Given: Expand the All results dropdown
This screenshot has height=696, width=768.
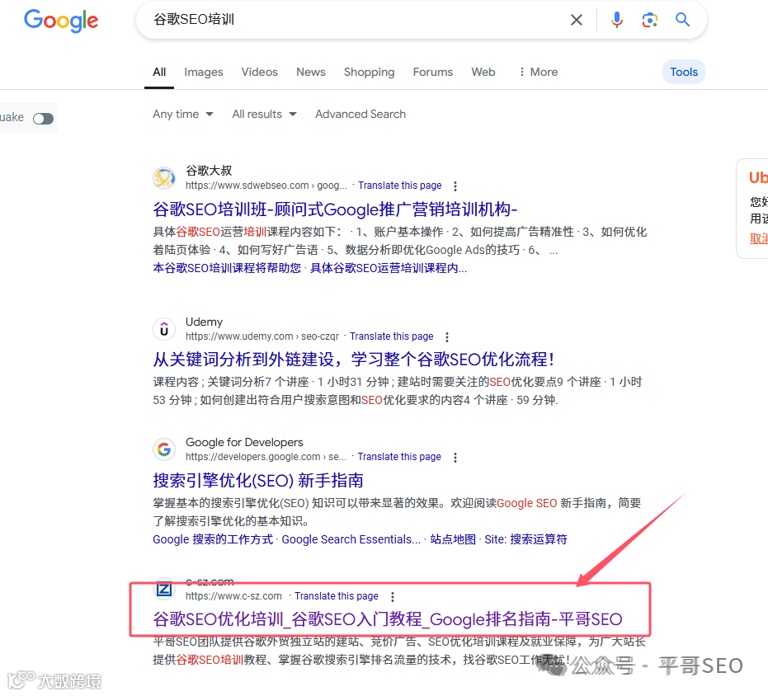Looking at the screenshot, I should pyautogui.click(x=264, y=114).
